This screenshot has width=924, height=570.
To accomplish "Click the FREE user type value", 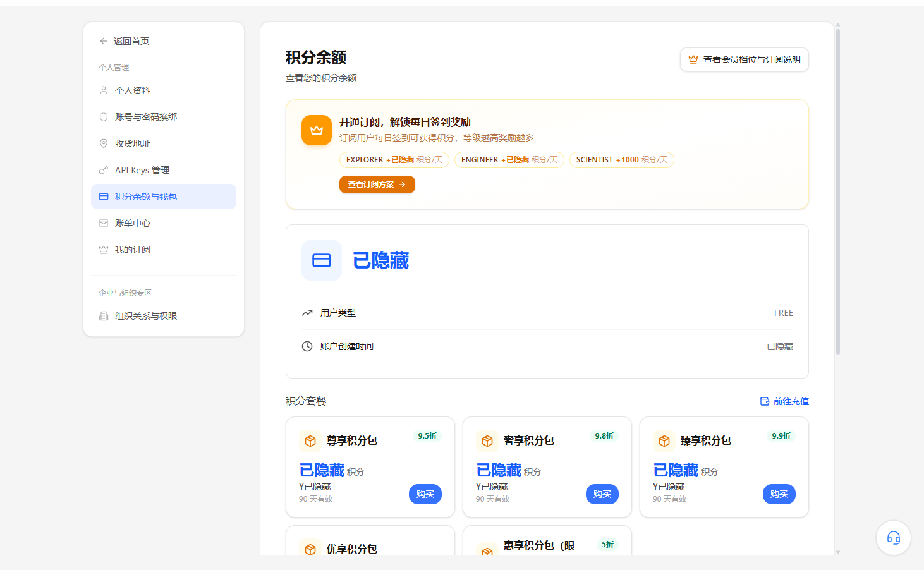I will coord(784,313).
